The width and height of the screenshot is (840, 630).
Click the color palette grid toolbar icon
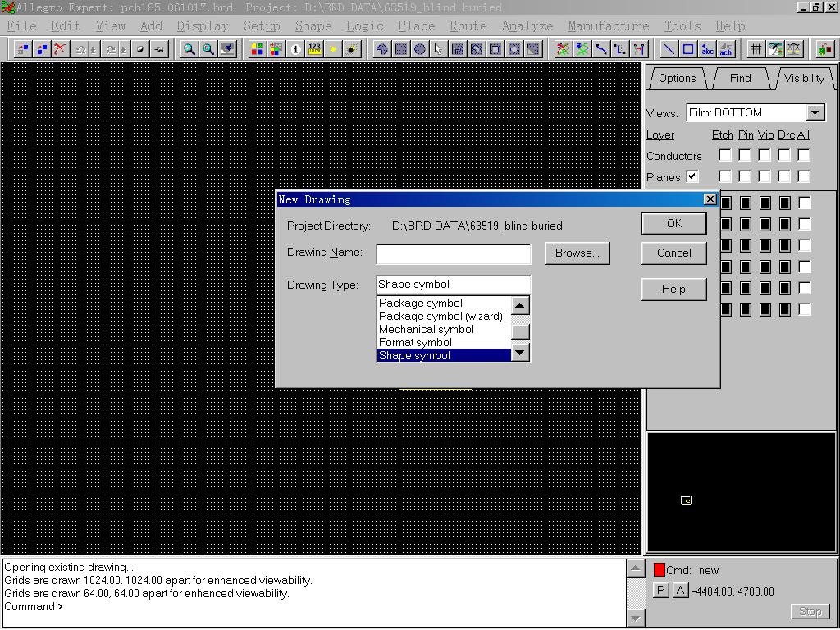click(x=258, y=49)
